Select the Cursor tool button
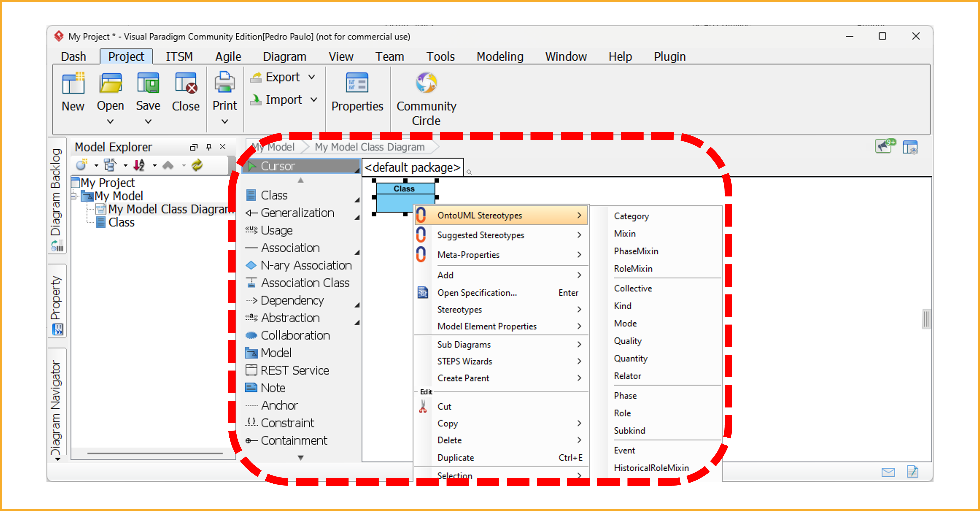Viewport: 980px width, 511px height. click(301, 166)
